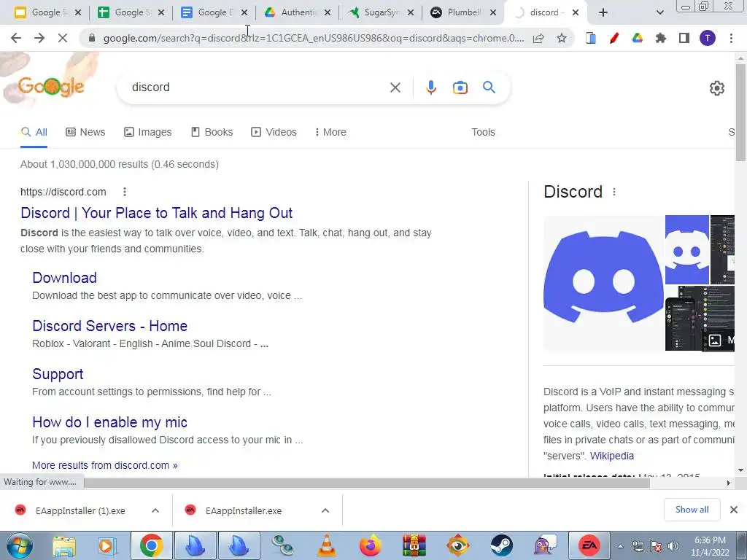The width and height of the screenshot is (747, 560).
Task: Toggle the Chrome side panel
Action: tap(684, 38)
